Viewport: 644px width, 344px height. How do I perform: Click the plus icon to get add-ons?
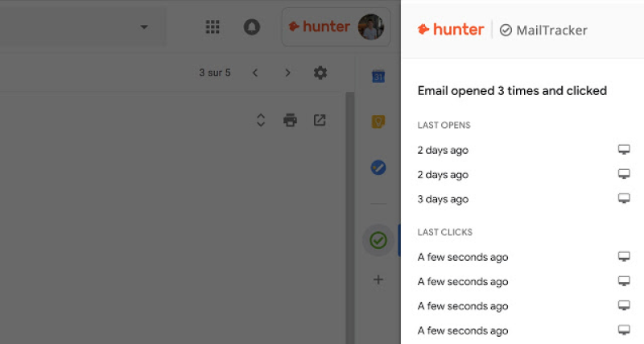pos(378,280)
